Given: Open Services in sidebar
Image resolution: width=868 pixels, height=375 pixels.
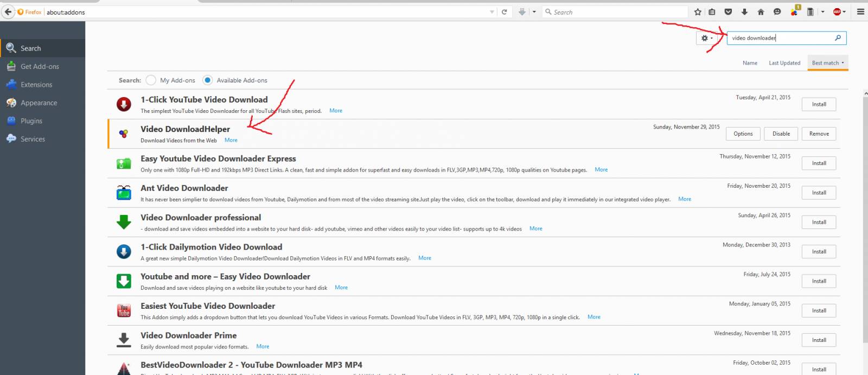Looking at the screenshot, I should [42, 139].
